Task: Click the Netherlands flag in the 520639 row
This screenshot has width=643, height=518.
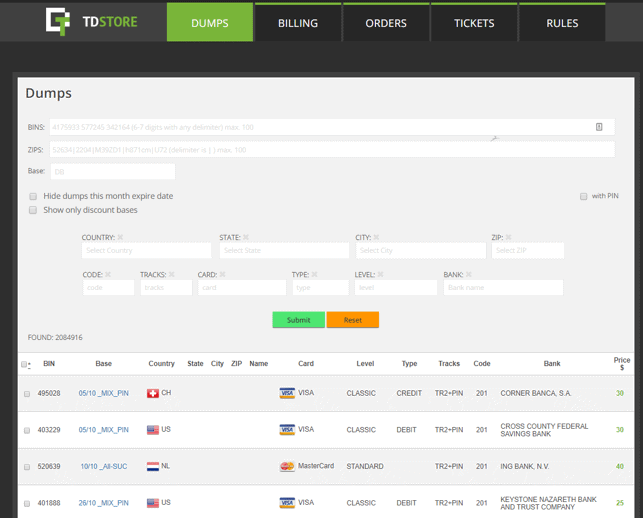Action: pyautogui.click(x=153, y=466)
